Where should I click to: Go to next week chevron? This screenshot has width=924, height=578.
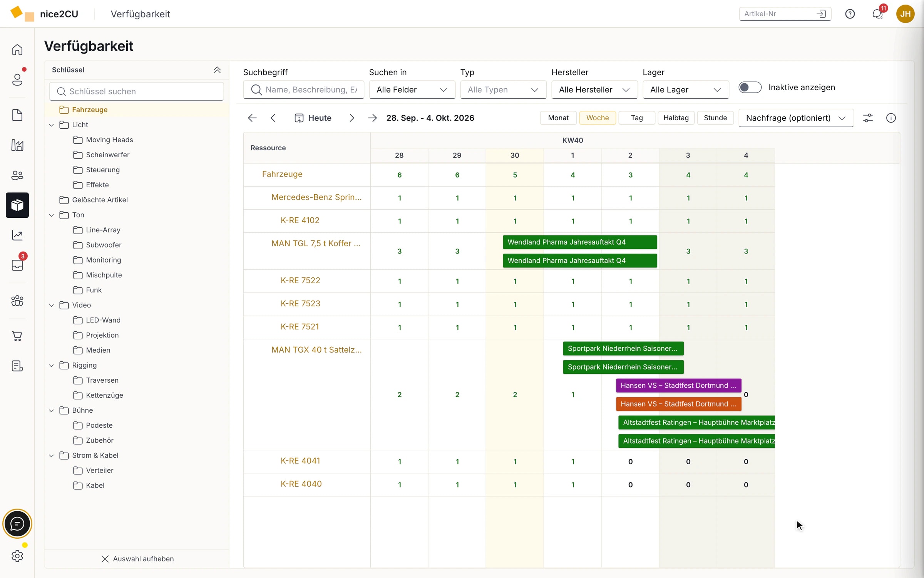click(x=352, y=118)
